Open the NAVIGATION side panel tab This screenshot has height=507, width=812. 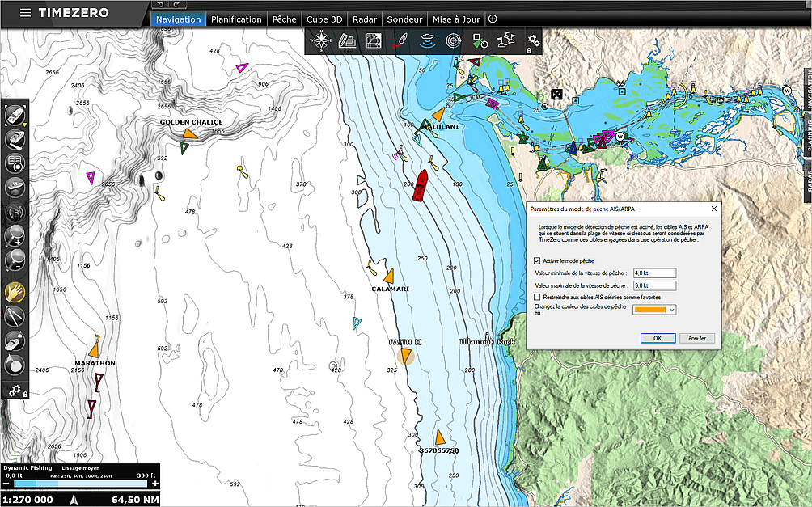point(808,89)
